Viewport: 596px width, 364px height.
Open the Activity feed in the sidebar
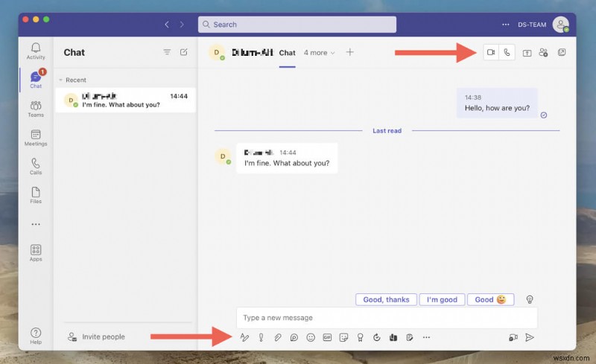pos(36,51)
